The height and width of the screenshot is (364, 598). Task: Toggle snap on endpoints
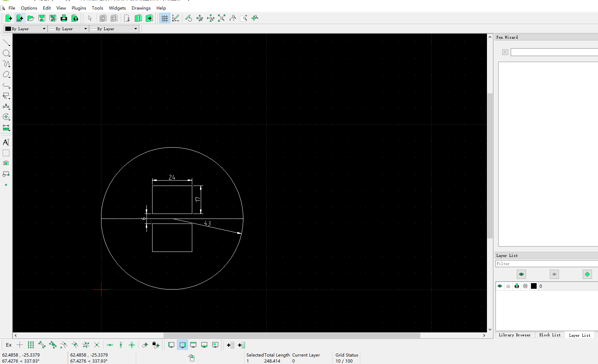tap(42, 345)
